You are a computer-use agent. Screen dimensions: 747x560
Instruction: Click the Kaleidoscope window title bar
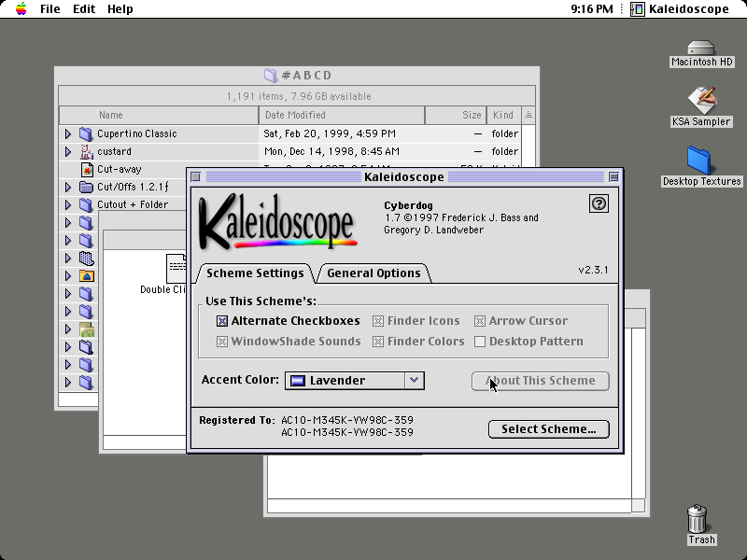[x=404, y=177]
